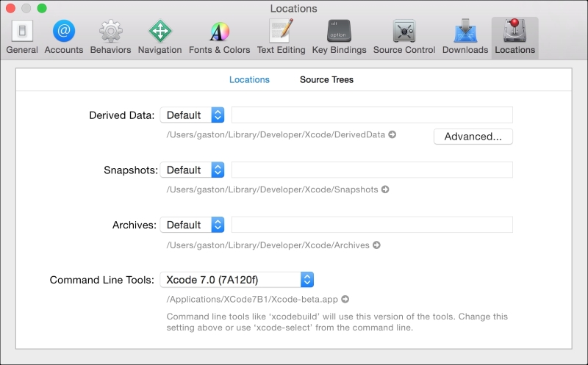Open the Key Bindings preferences pane

click(x=338, y=37)
